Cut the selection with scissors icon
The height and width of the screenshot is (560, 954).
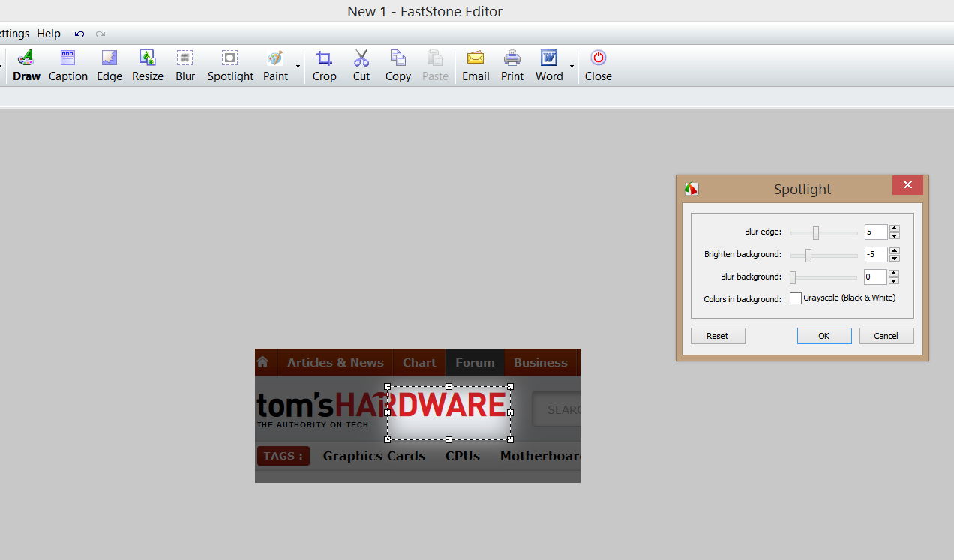[x=361, y=66]
